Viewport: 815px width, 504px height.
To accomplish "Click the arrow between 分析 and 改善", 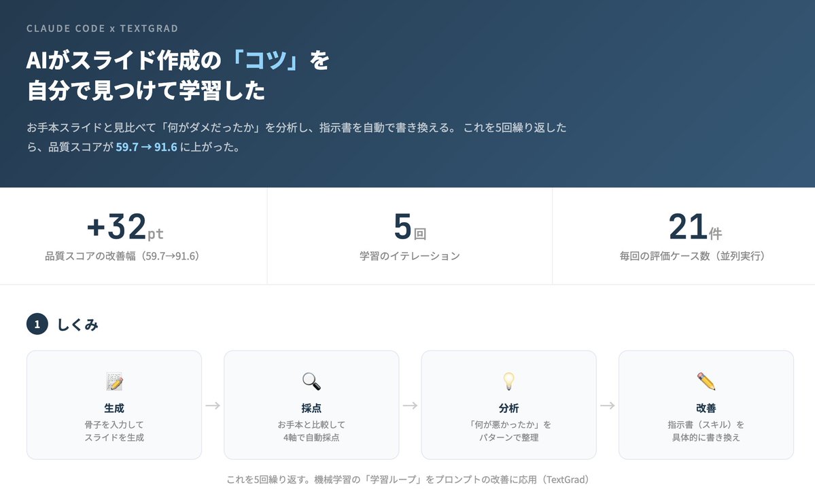I will click(607, 405).
